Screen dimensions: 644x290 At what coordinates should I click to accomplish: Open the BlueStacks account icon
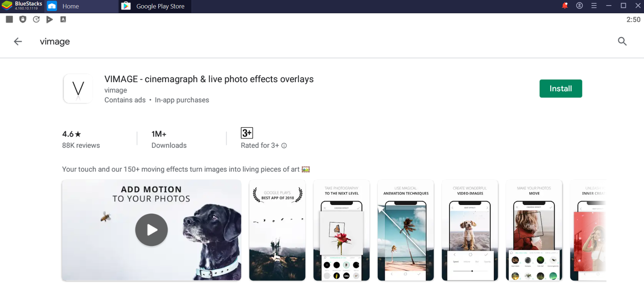tap(580, 6)
